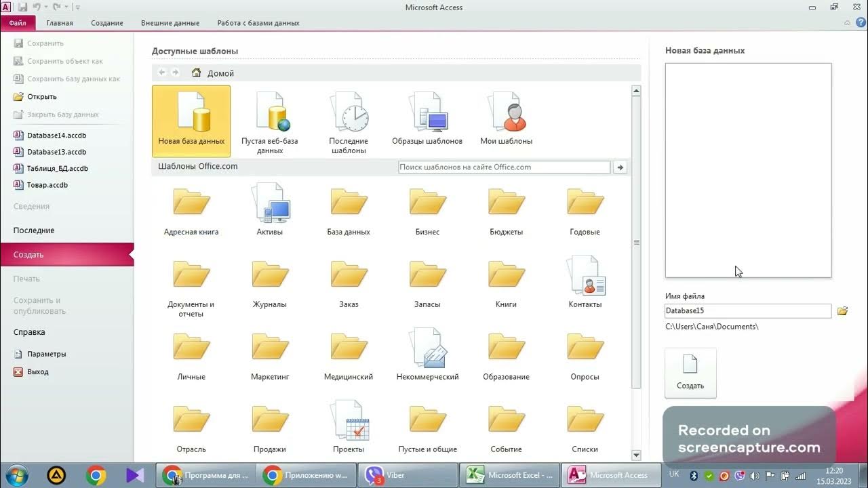Open the Журналы folder
Screen dimensions: 868x488
pyautogui.click(x=270, y=283)
